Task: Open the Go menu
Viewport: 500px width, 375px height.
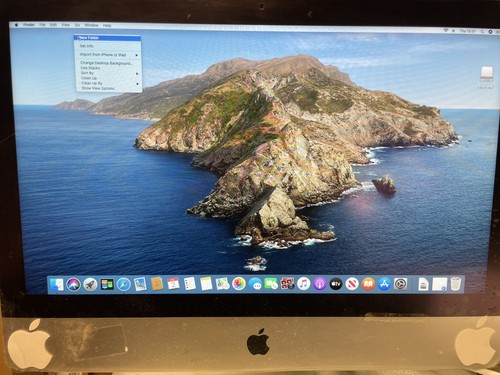Action: [x=77, y=25]
